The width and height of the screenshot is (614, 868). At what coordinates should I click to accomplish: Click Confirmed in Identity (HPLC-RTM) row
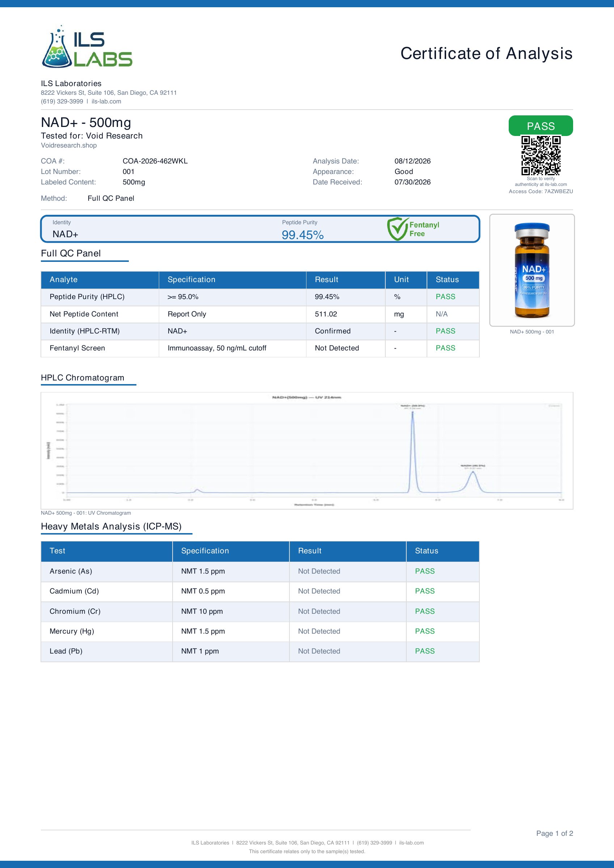click(x=333, y=331)
